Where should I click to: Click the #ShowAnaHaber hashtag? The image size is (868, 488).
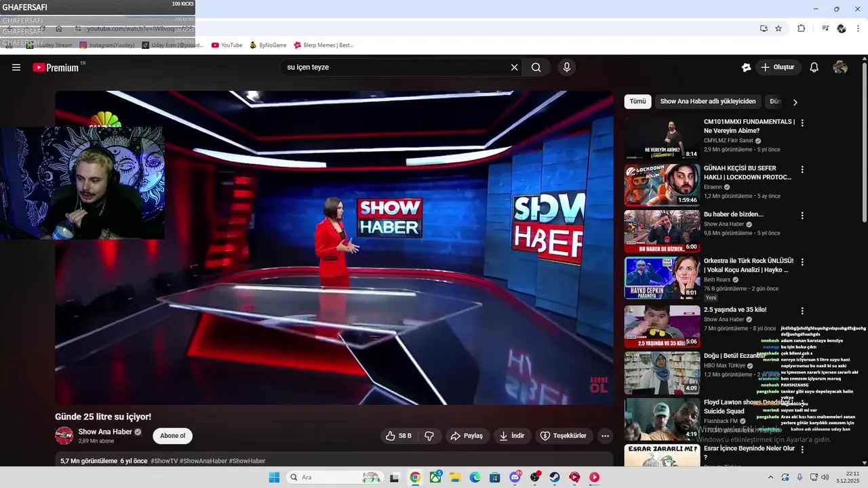point(203,461)
